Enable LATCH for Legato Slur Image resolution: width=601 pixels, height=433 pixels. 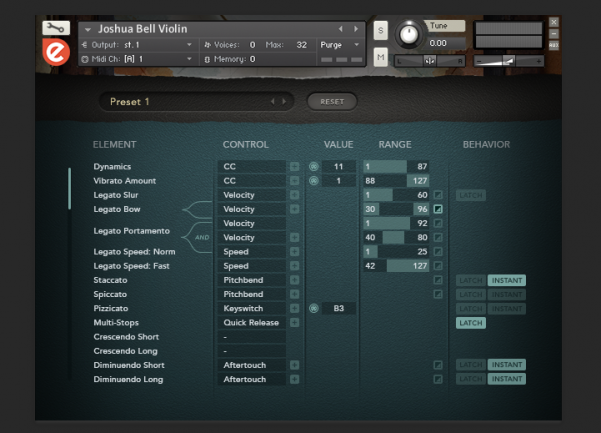coord(471,195)
